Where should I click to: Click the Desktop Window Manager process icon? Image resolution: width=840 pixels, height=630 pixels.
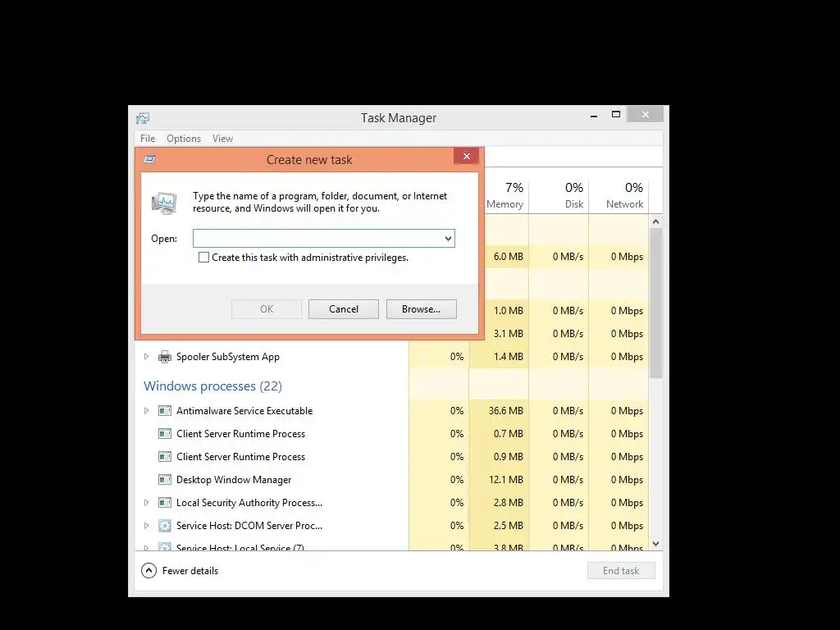(x=164, y=479)
